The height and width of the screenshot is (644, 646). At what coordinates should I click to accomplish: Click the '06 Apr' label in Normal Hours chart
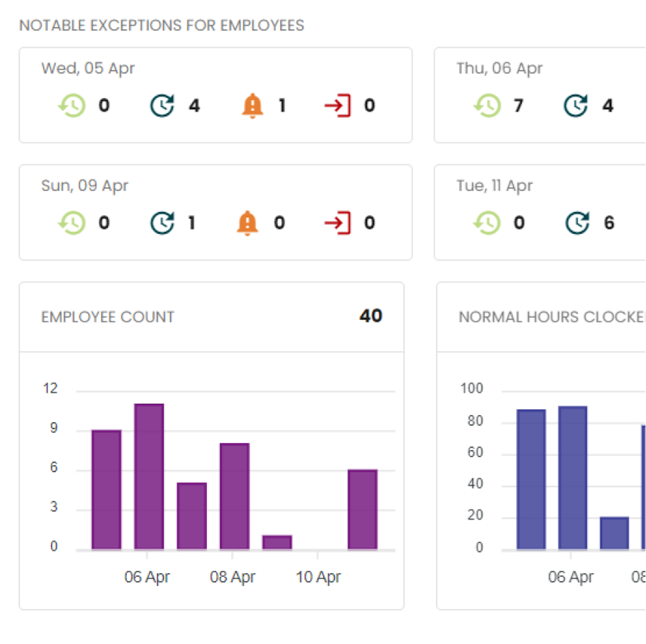click(571, 577)
